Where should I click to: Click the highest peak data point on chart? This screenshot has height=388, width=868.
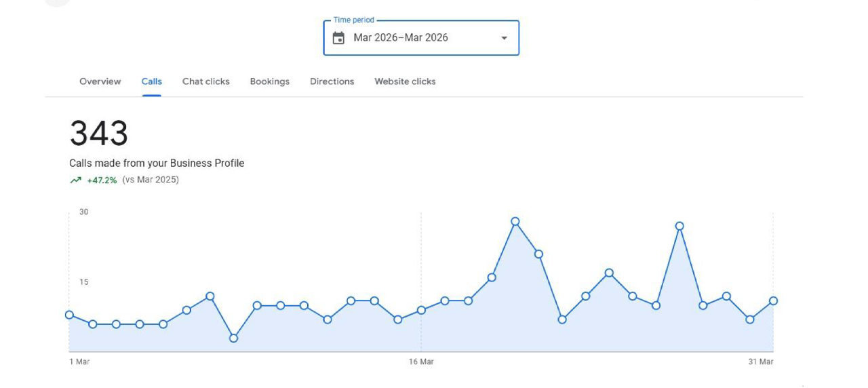click(x=515, y=221)
